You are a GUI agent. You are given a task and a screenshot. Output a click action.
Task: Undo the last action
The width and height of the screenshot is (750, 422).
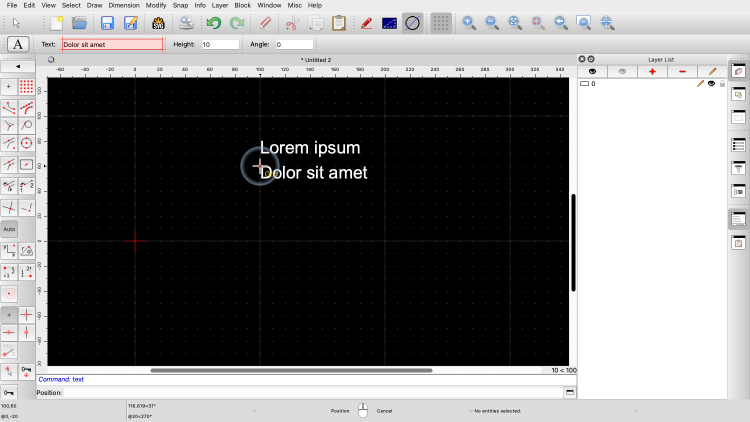[214, 23]
